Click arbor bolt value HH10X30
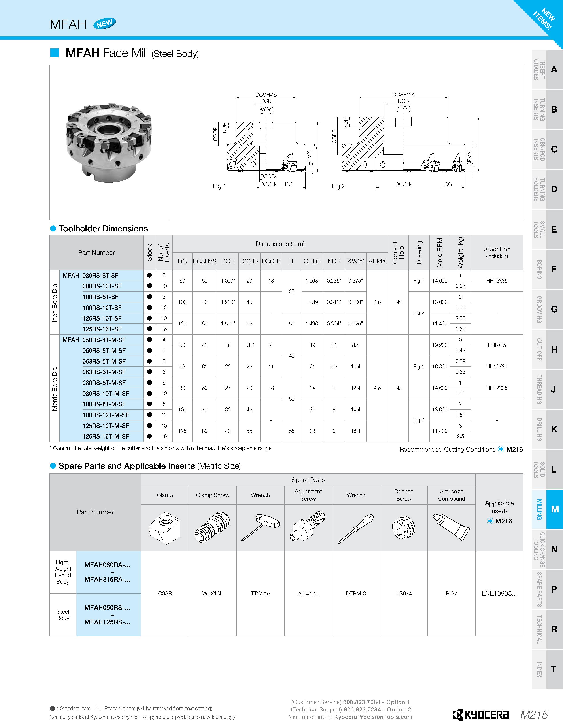 pos(497,367)
